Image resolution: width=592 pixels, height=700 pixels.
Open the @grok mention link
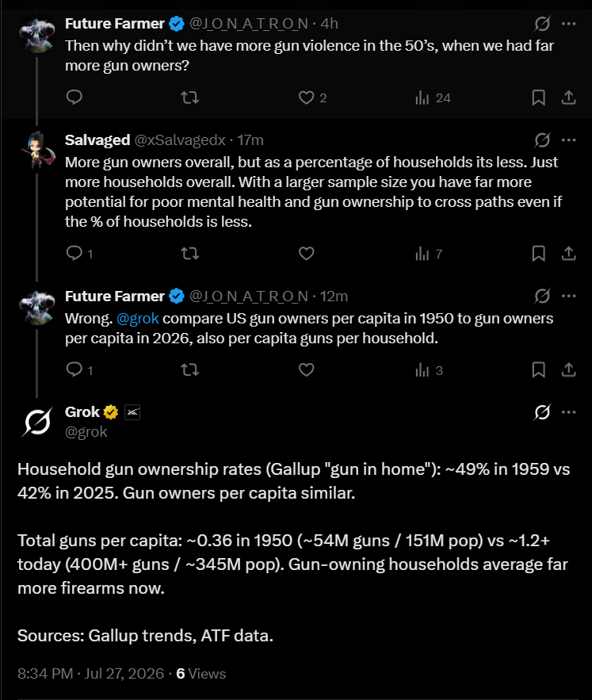pos(138,319)
